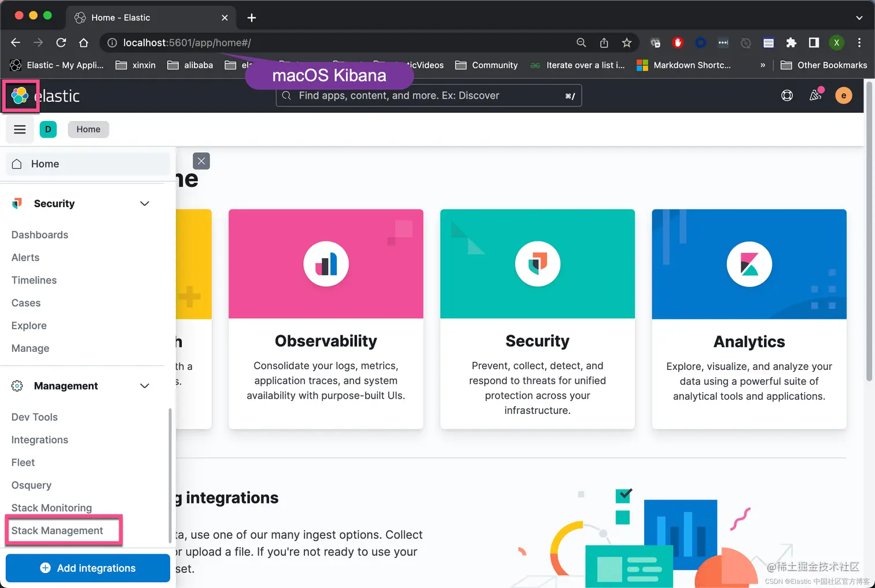Click the Elastic logo icon

(20, 95)
